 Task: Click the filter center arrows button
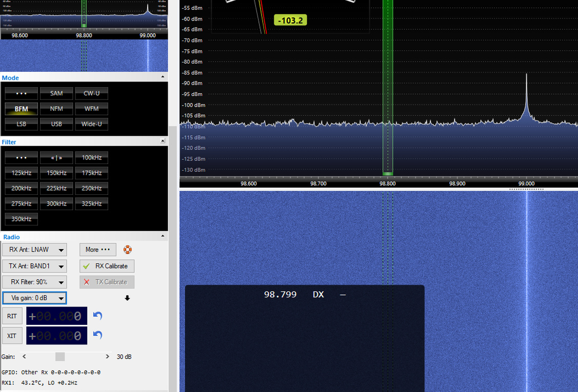coord(56,158)
